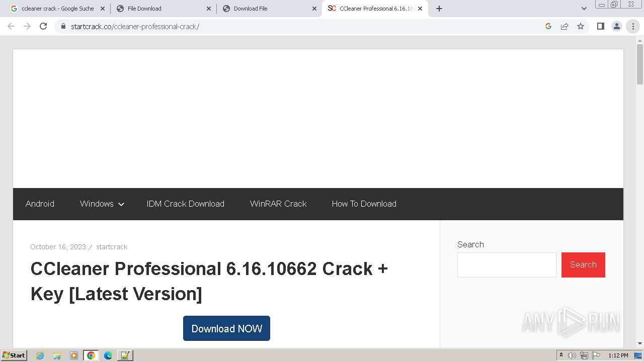Open the media player taskbar icon
The width and height of the screenshot is (644, 362).
pos(74,355)
